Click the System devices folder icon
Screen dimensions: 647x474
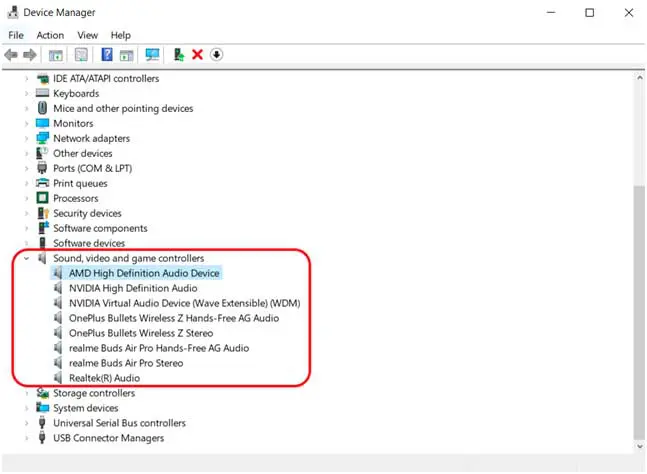(43, 408)
